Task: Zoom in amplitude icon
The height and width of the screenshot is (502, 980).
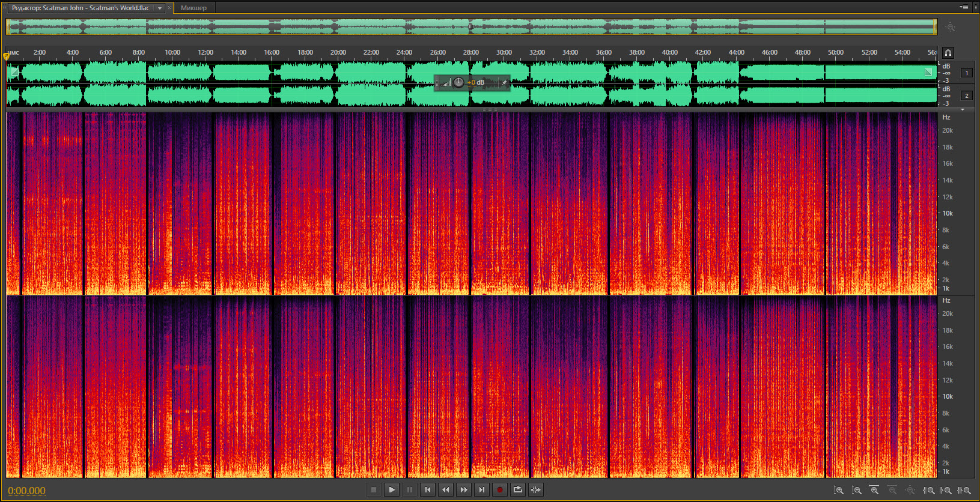Action: (839, 491)
